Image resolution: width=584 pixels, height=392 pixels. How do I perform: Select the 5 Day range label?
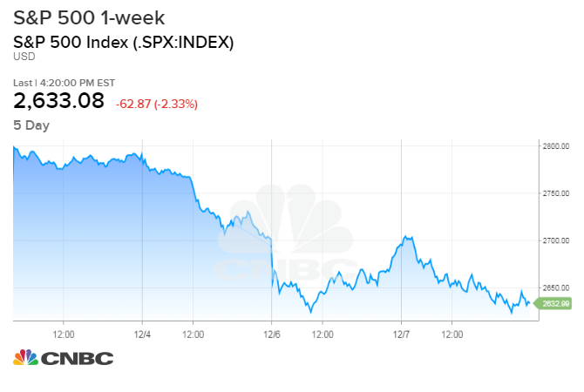(31, 125)
